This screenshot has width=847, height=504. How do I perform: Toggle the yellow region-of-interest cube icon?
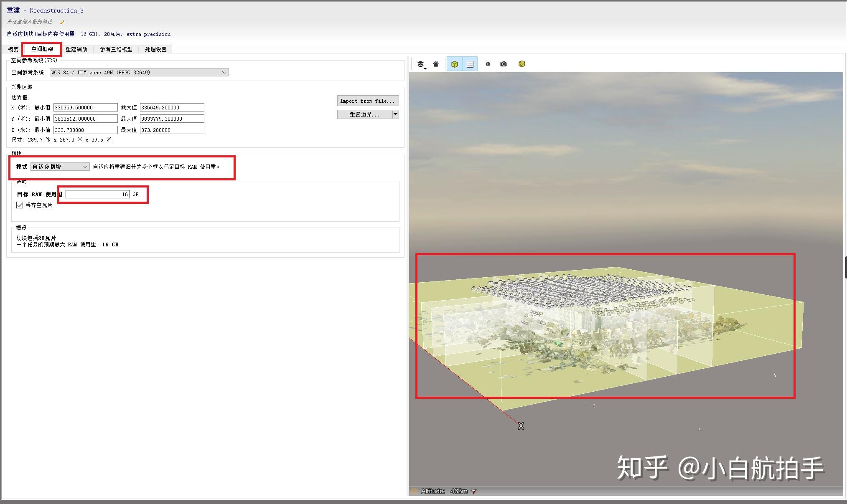click(x=455, y=64)
